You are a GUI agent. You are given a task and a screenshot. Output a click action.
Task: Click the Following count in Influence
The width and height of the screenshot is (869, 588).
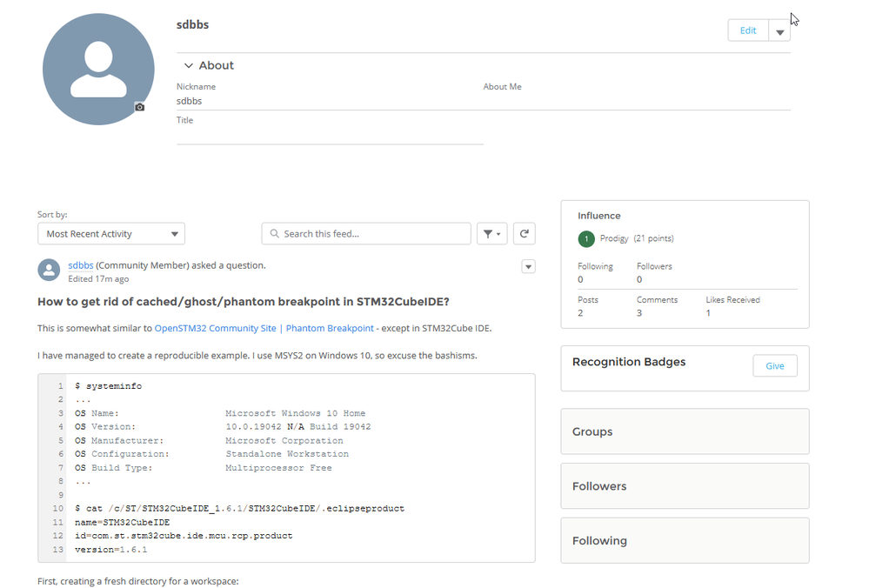pos(580,279)
